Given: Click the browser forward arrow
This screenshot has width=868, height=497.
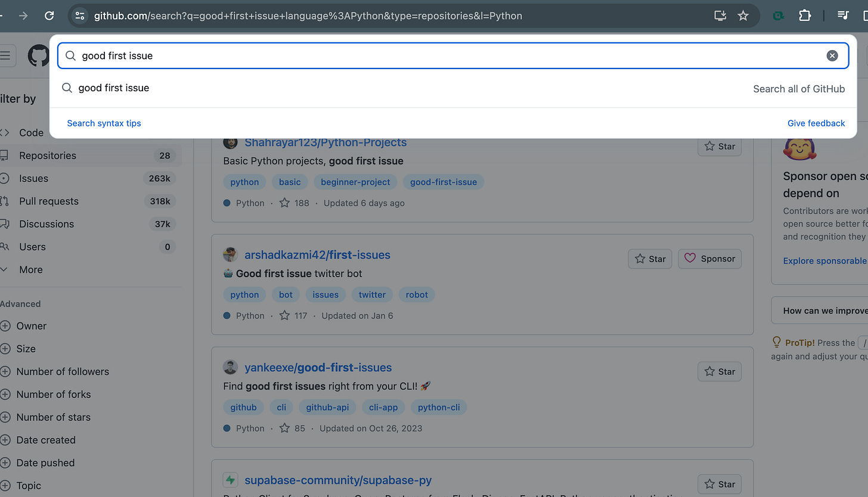Looking at the screenshot, I should coord(23,16).
